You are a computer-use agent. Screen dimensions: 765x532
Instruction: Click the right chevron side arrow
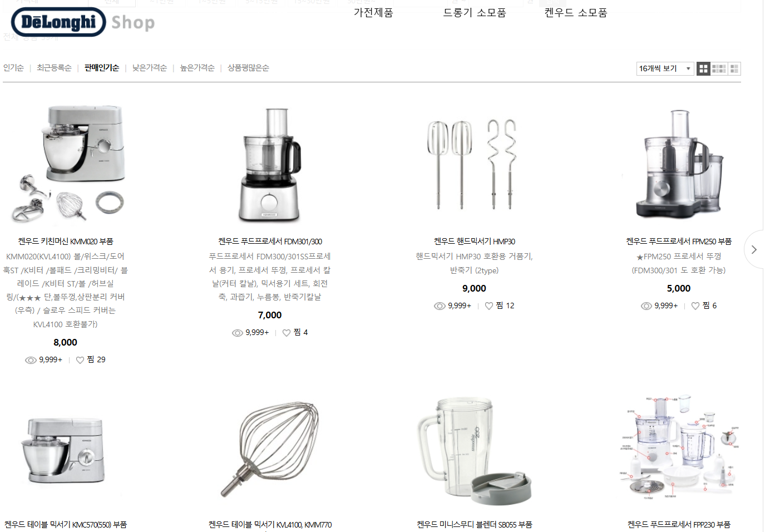coord(754,249)
